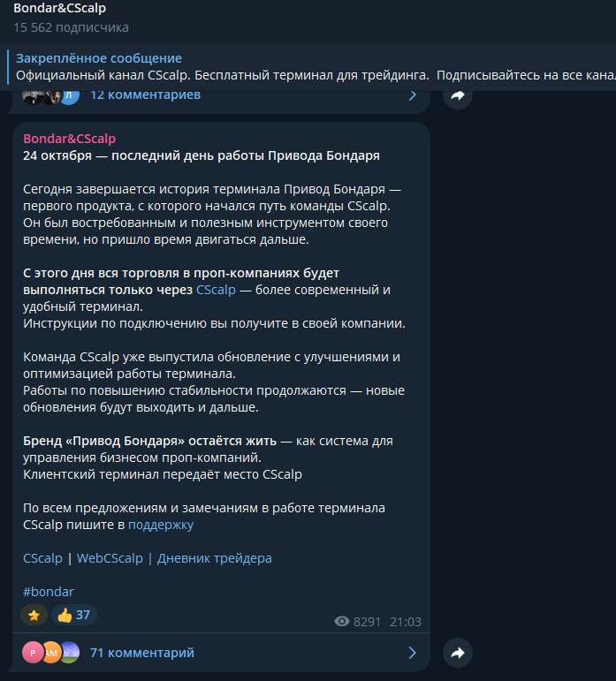
Task: Click the eye views counter 8291
Action: pyautogui.click(x=357, y=622)
